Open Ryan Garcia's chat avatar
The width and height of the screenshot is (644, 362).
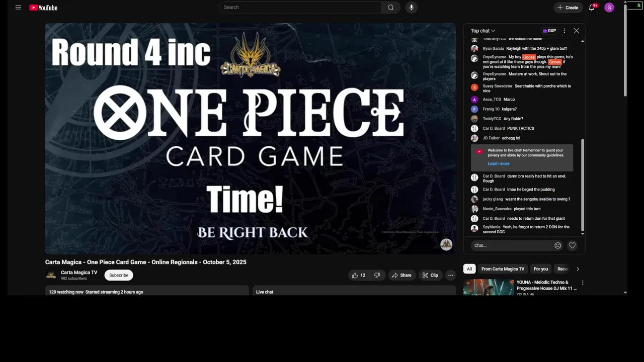(x=474, y=49)
